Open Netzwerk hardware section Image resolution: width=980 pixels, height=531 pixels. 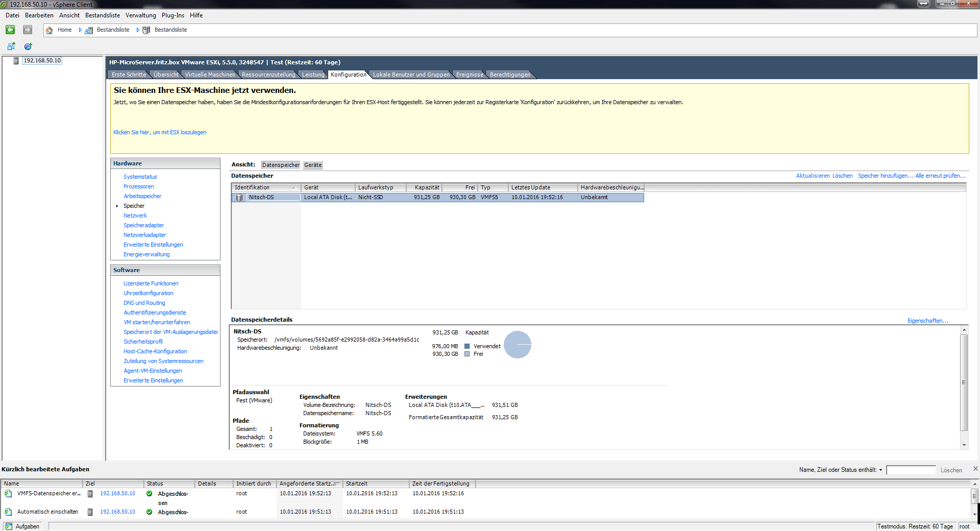pos(135,215)
